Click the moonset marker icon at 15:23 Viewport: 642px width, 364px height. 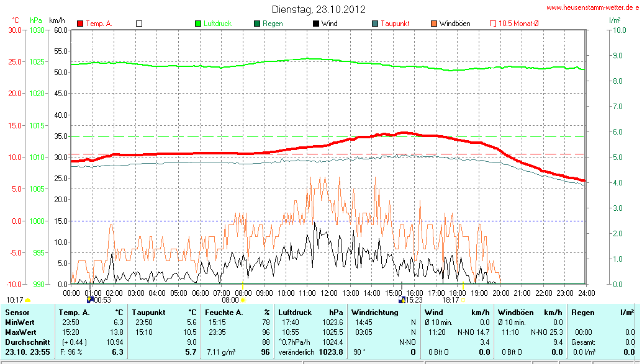click(x=402, y=300)
